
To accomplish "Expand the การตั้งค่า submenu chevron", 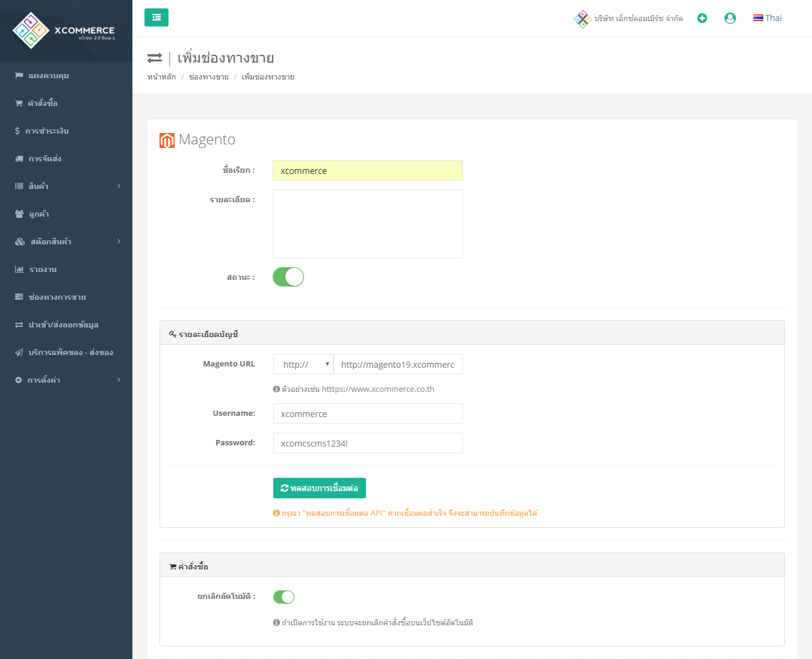I will tap(119, 380).
